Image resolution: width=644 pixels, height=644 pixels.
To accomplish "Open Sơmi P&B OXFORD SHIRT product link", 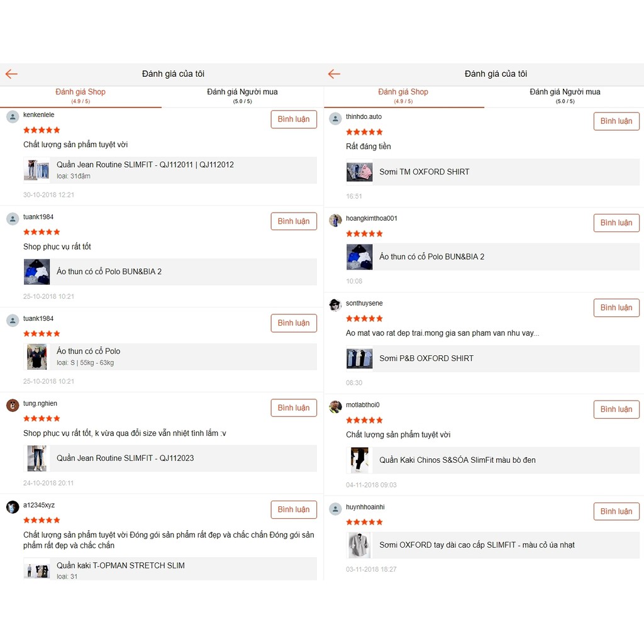I will coord(426,358).
